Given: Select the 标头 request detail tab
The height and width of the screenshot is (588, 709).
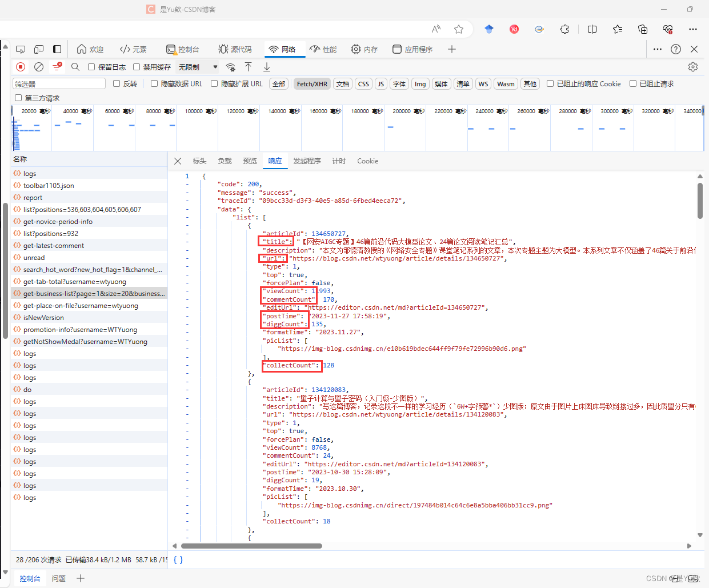Looking at the screenshot, I should coord(200,161).
